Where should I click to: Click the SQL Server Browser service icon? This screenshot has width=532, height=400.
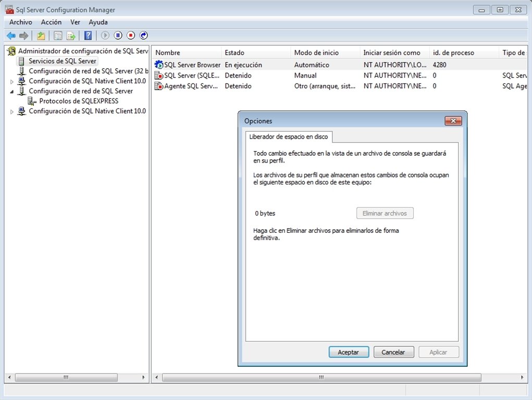[x=158, y=65]
